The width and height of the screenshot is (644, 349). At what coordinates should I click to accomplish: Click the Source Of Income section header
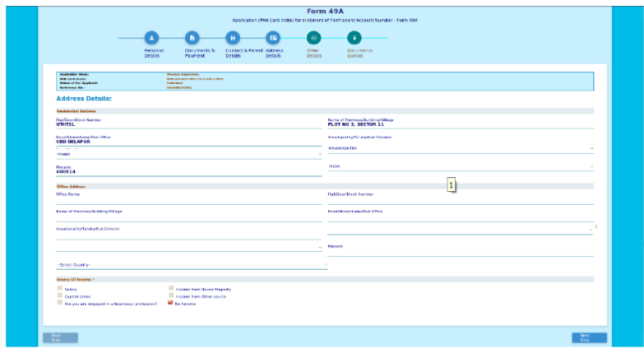point(325,280)
